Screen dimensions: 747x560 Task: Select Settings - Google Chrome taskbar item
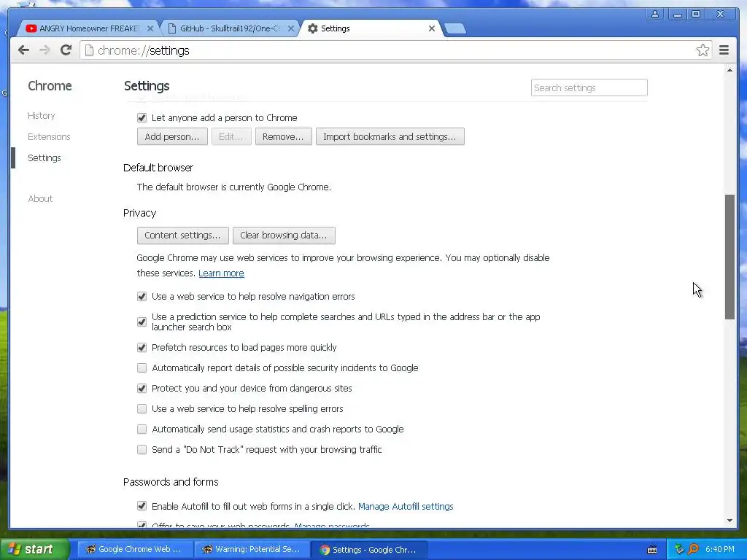368,550
